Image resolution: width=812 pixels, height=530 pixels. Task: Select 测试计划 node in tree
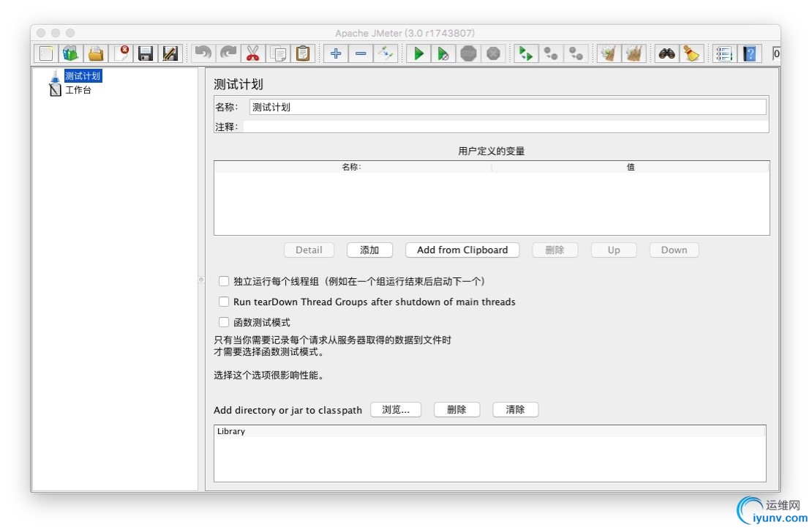pyautogui.click(x=83, y=75)
